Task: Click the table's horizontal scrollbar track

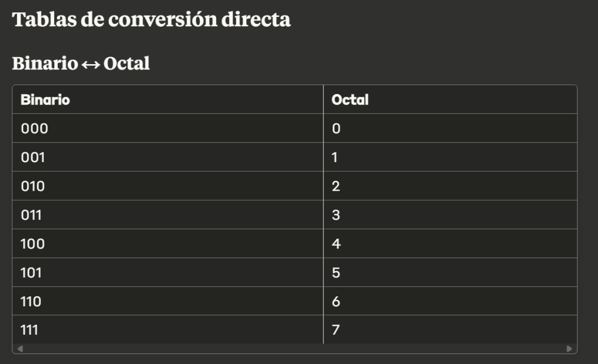Action: [x=295, y=349]
